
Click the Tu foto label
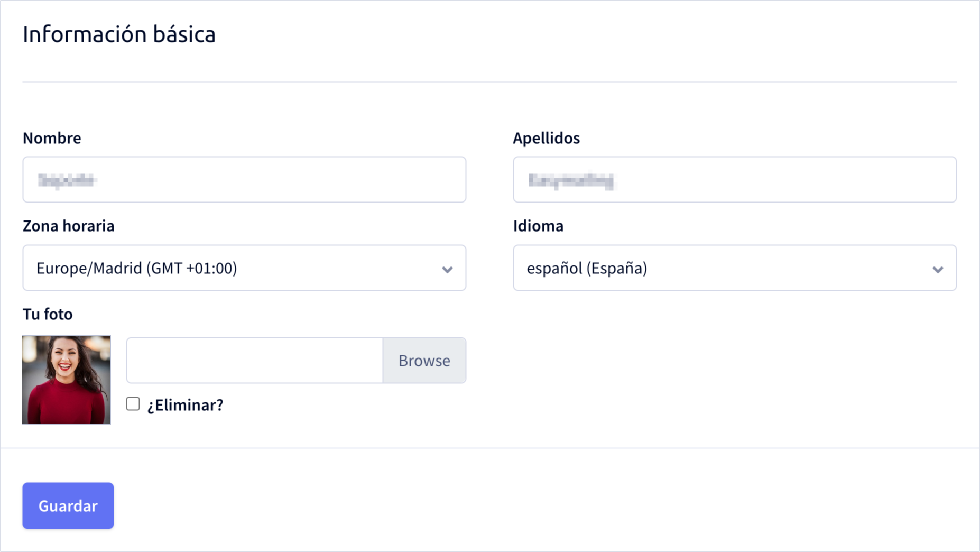pyautogui.click(x=48, y=314)
